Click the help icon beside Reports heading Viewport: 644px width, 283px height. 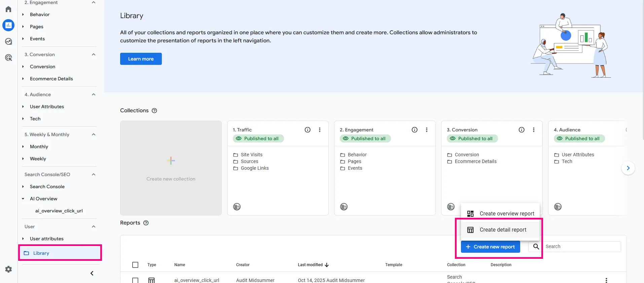pyautogui.click(x=146, y=223)
